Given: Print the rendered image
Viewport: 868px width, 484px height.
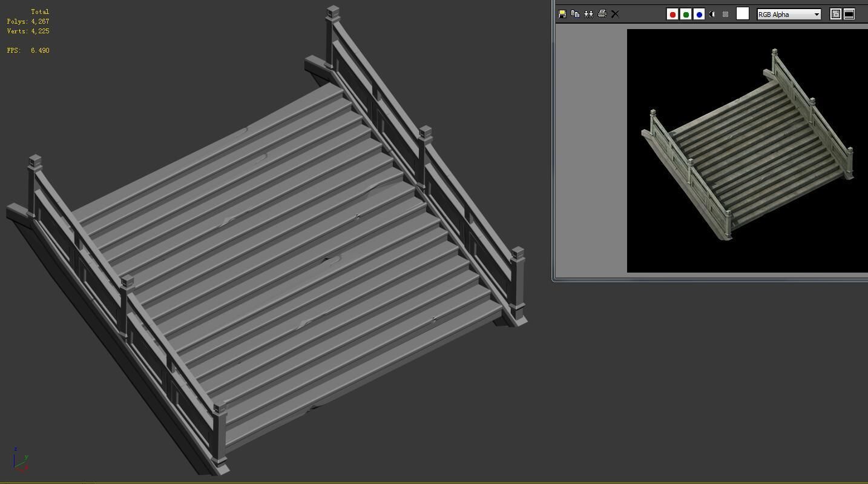Looking at the screenshot, I should pos(602,14).
